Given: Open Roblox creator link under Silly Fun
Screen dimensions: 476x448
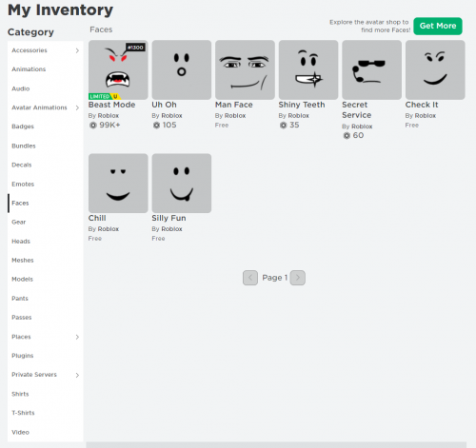Looking at the screenshot, I should [x=171, y=229].
